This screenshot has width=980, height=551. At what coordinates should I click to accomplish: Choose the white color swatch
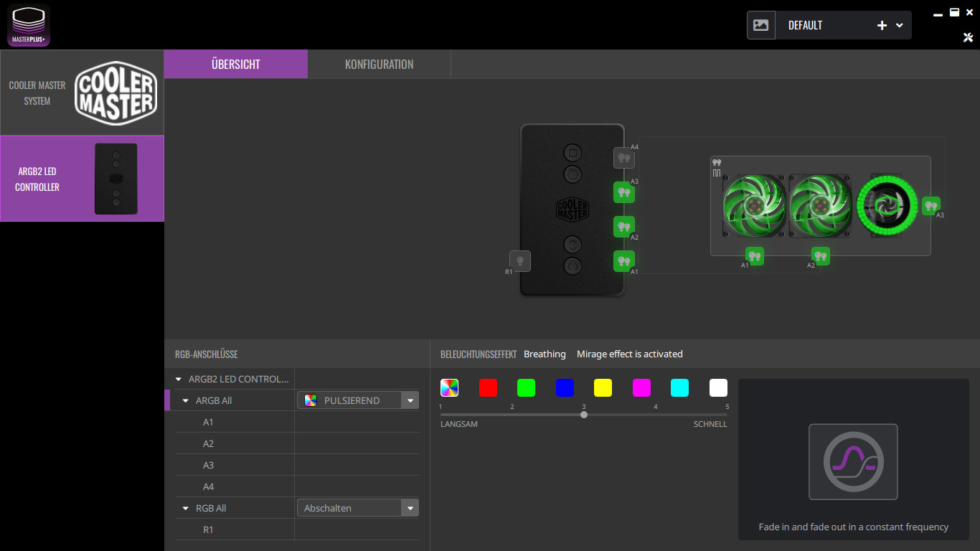point(718,388)
